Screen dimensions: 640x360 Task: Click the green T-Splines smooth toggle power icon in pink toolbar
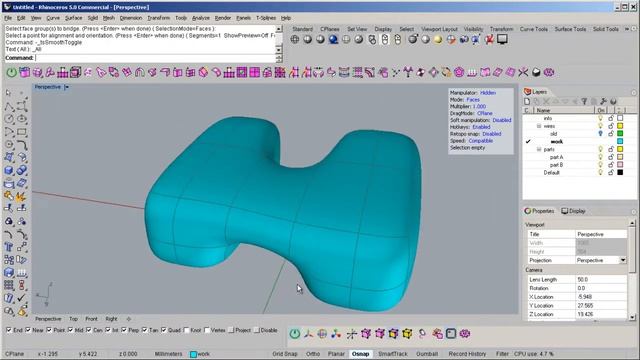tap(11, 73)
